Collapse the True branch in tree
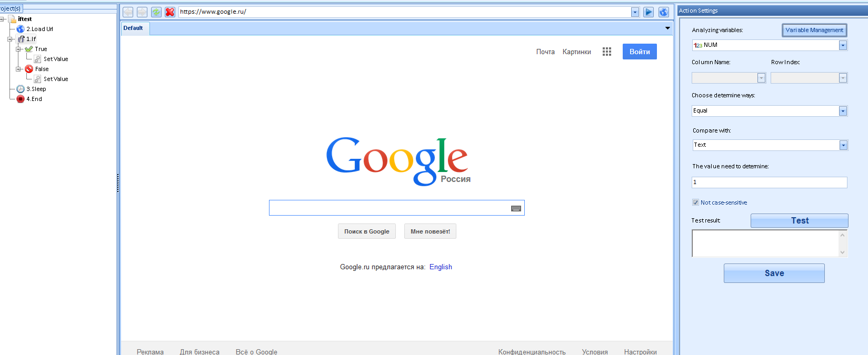Screen dimensions: 868x355 [x=18, y=49]
